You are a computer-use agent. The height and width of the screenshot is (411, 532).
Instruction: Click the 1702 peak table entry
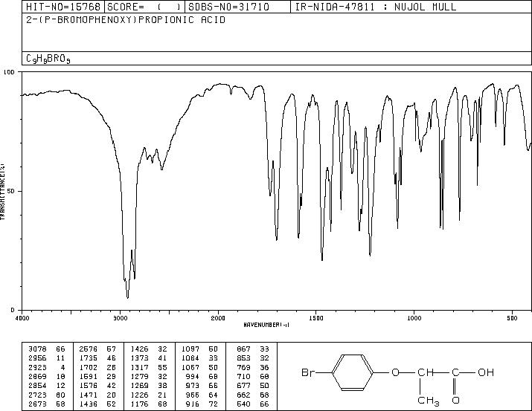coord(89,367)
